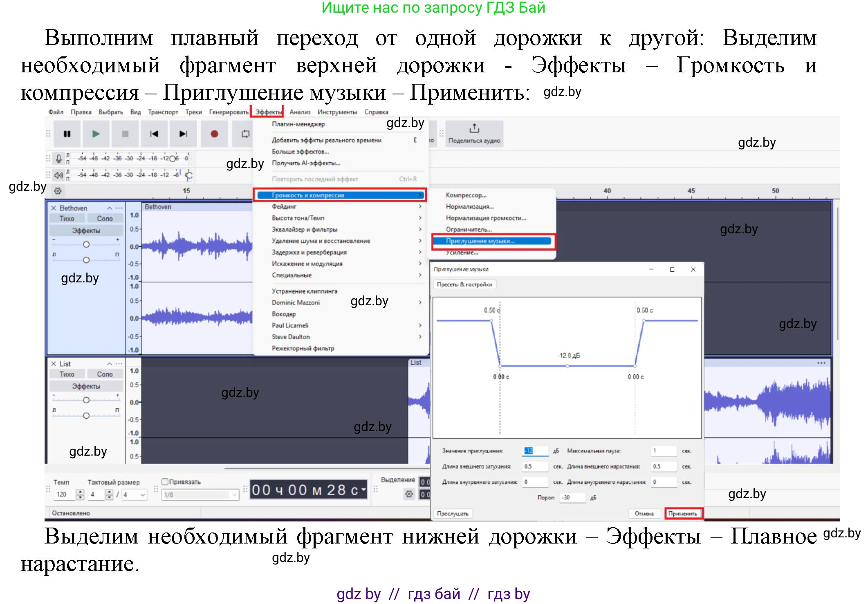Adjust the Bethoven track gain slider

86,244
